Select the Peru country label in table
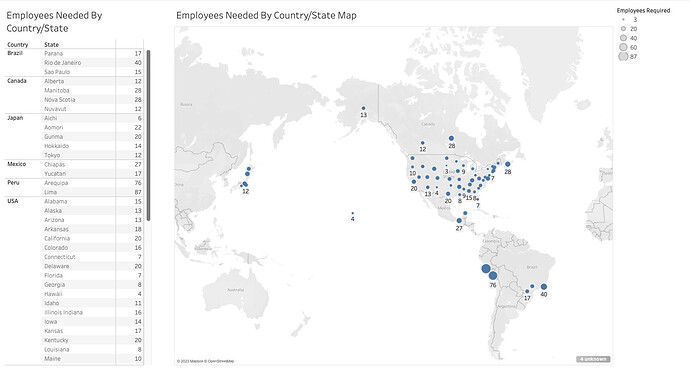This screenshot has width=690, height=369. [x=14, y=182]
